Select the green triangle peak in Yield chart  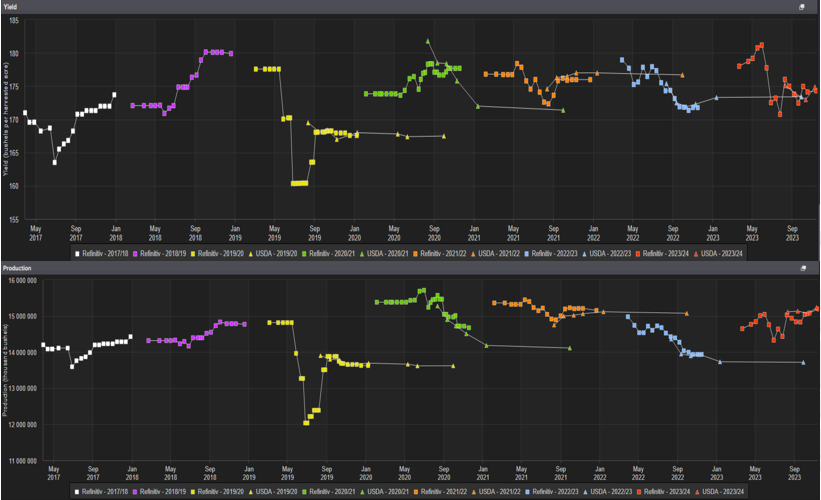(x=428, y=41)
